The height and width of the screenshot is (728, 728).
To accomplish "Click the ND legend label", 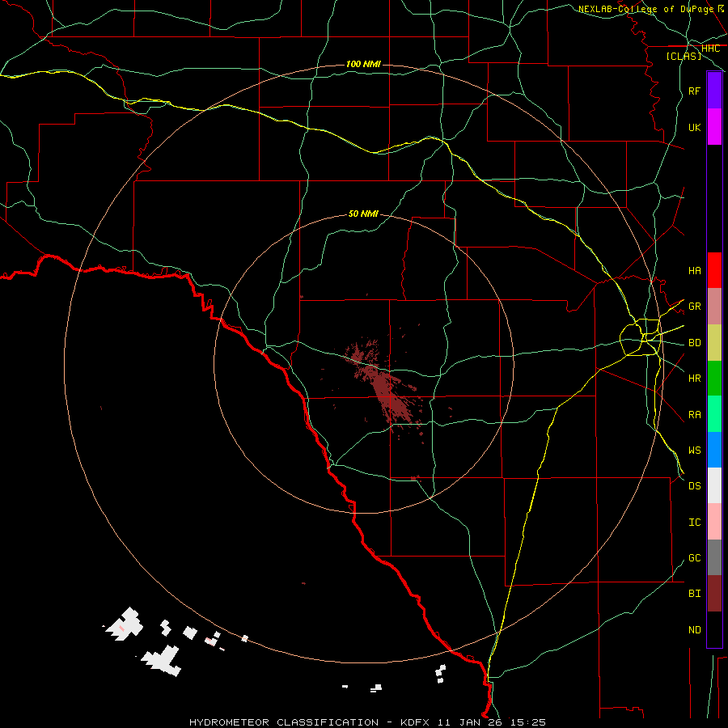I will coord(694,629).
